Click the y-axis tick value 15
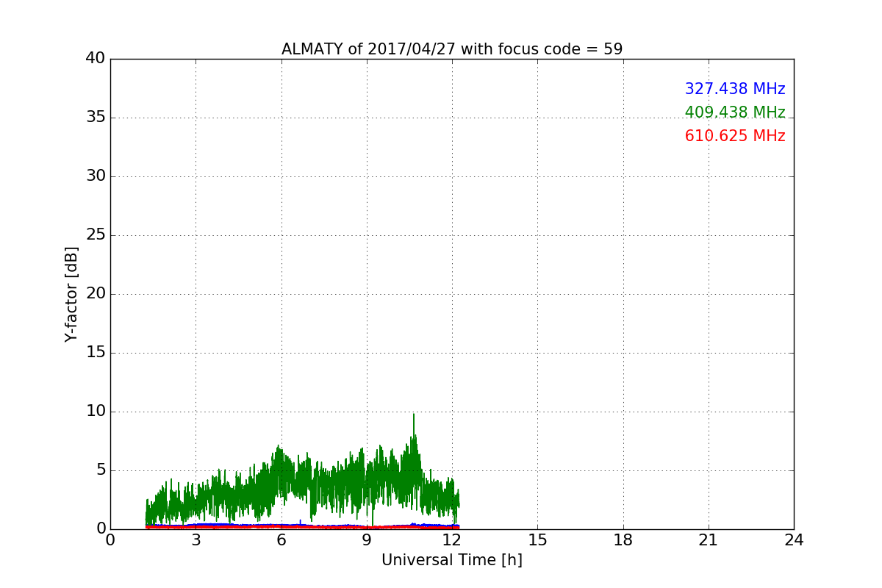Image resolution: width=882 pixels, height=588 pixels. click(x=96, y=353)
